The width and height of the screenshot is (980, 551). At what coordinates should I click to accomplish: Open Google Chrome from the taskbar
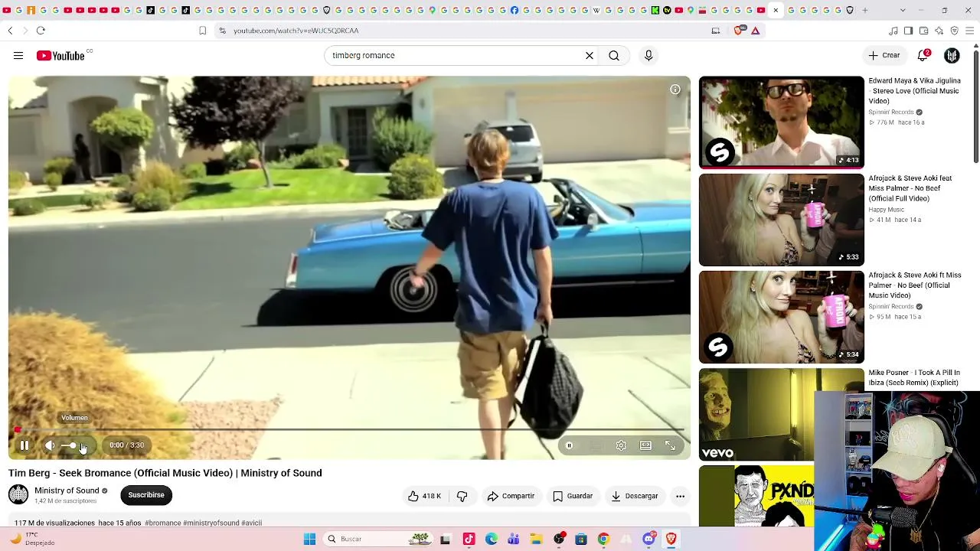point(603,539)
